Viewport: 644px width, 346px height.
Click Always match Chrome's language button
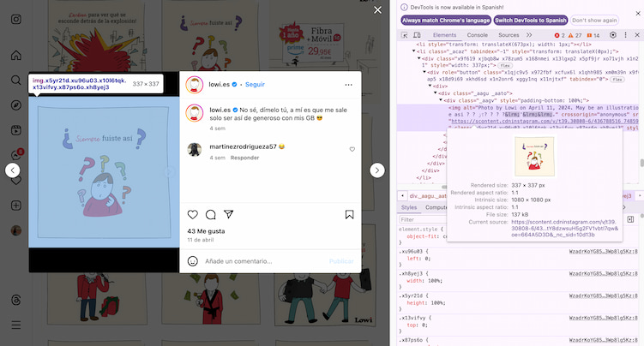point(446,20)
